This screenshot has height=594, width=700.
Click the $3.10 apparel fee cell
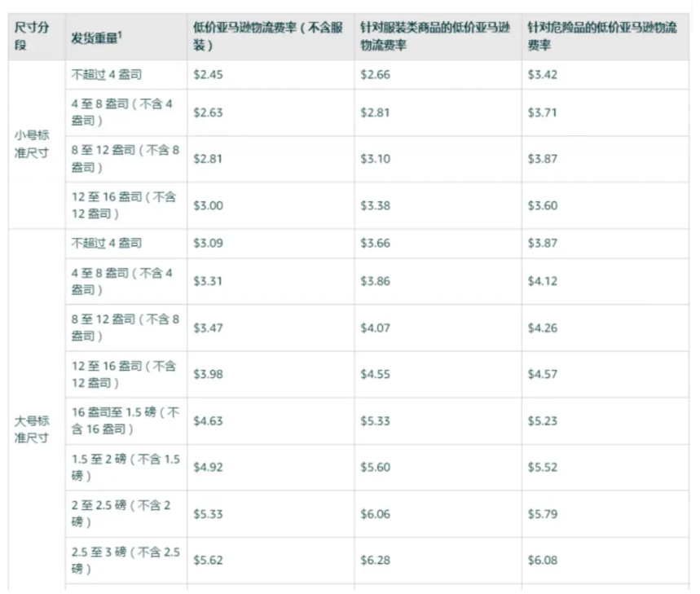click(x=375, y=159)
